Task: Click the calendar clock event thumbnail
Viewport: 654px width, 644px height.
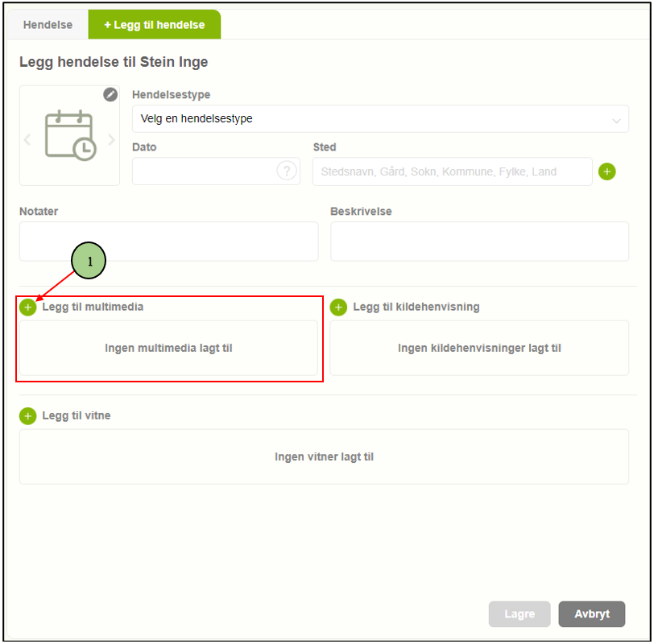Action: pos(69,136)
